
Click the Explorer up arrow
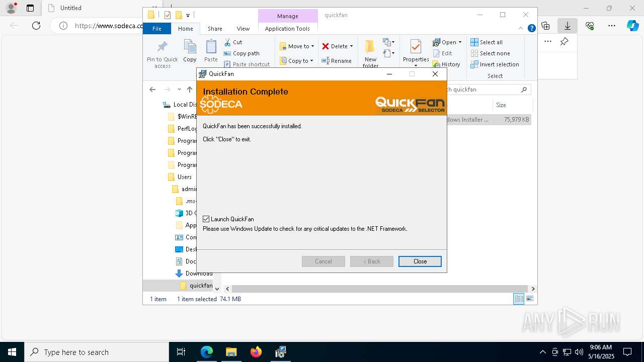[190, 89]
